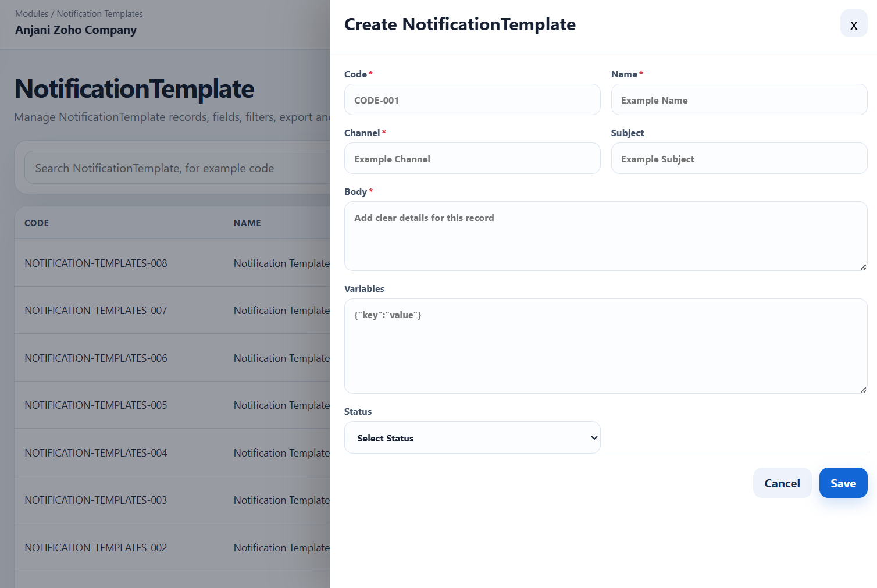Click the Anjani Zoho Company title

click(x=76, y=30)
